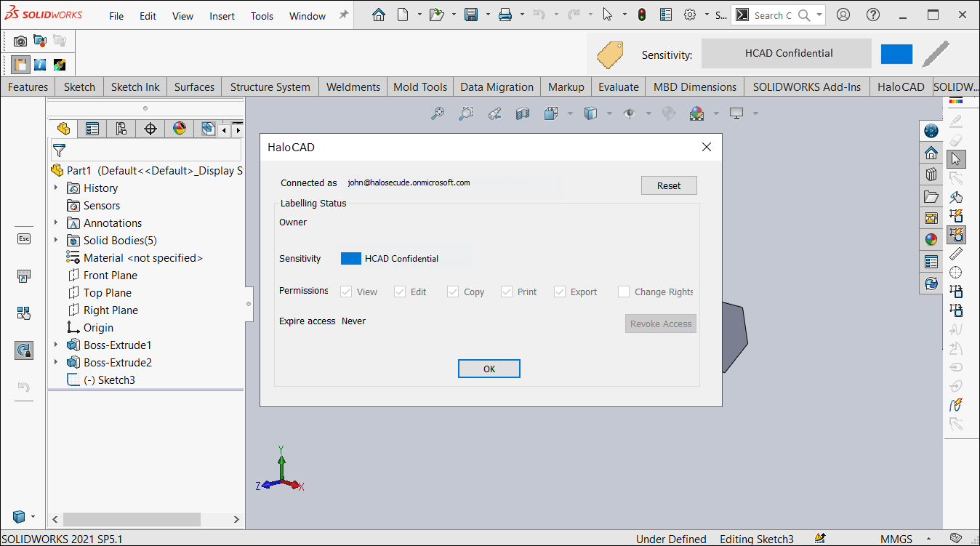Expand the History tree node
Screen dimensions: 980x546
coord(56,188)
